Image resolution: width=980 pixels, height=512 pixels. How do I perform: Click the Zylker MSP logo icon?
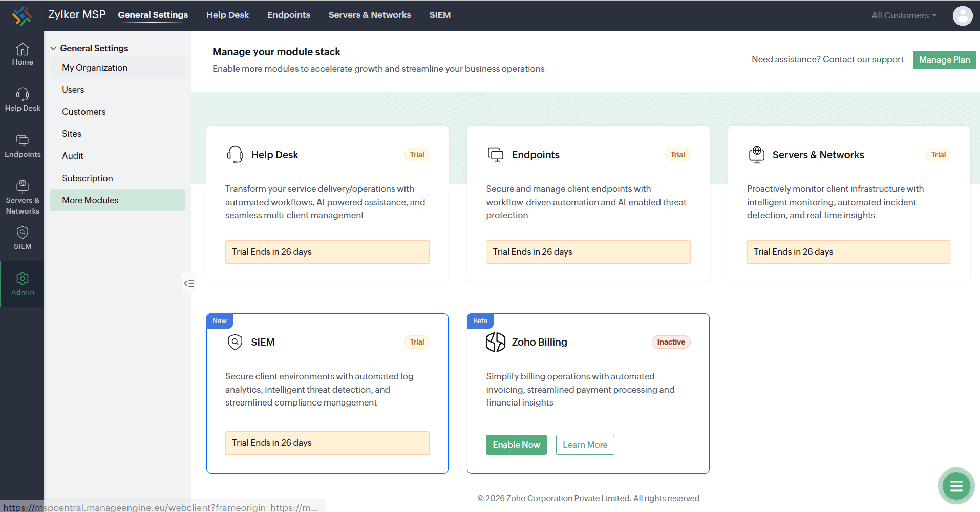pyautogui.click(x=22, y=15)
